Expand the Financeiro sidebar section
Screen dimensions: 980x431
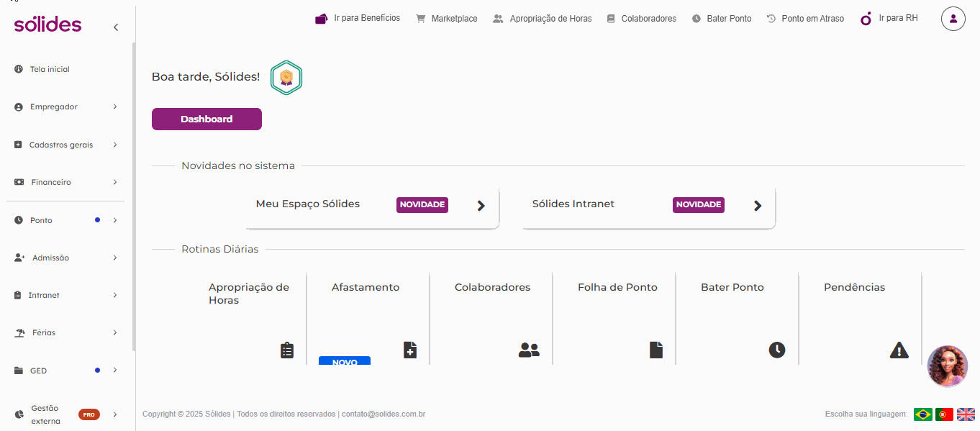65,183
